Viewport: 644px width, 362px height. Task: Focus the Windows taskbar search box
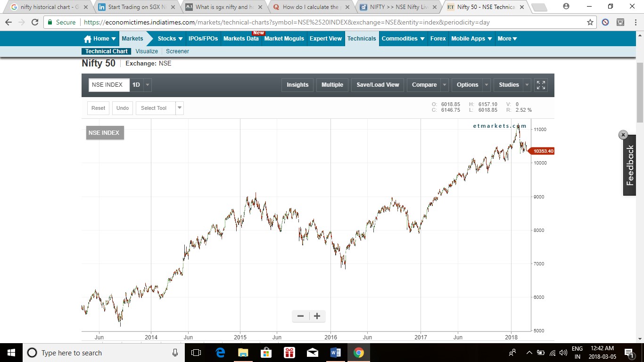click(x=103, y=353)
